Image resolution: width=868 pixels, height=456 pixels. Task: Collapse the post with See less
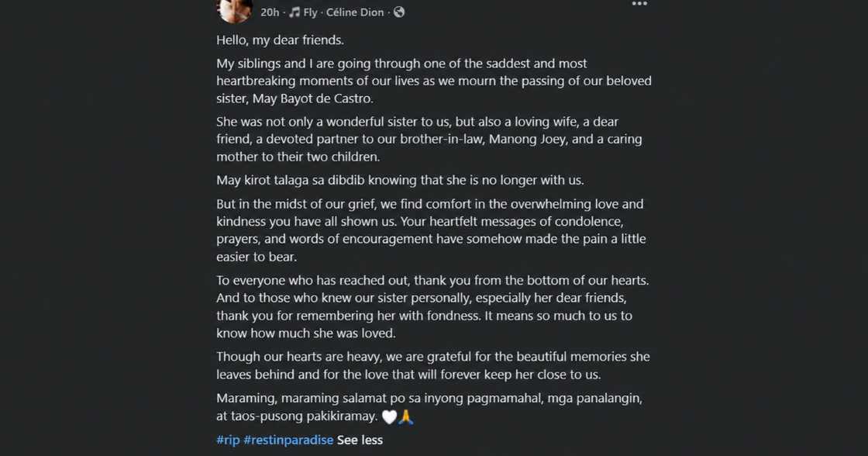coord(360,440)
